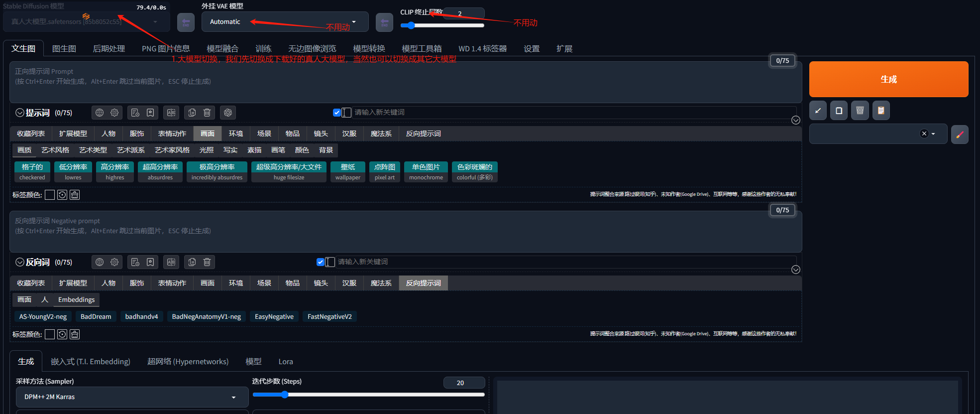Open 外挂 VAE Automatic dropdown
Viewport: 980px width, 414px height.
click(x=285, y=22)
